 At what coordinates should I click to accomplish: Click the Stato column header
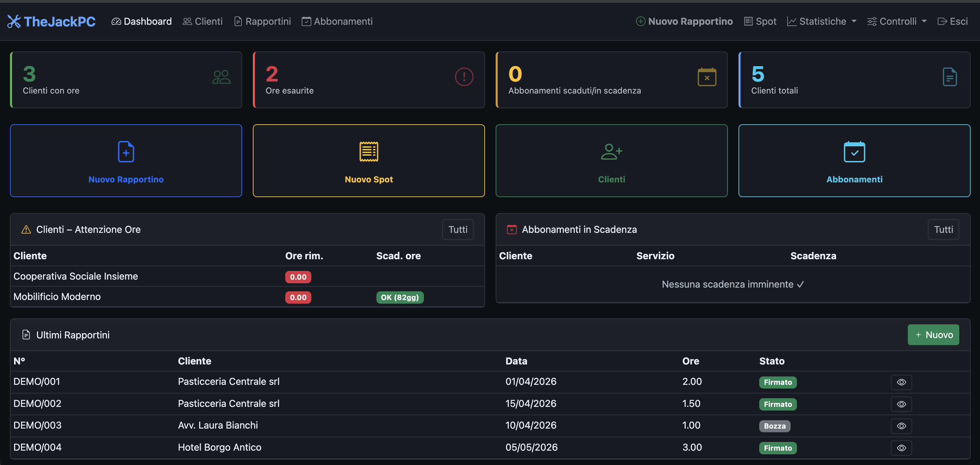(x=772, y=361)
